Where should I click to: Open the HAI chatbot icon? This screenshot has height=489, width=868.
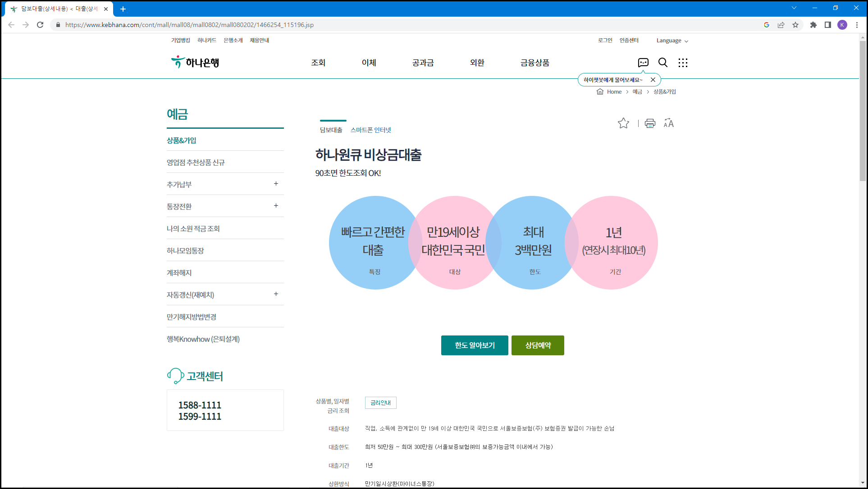tap(643, 63)
